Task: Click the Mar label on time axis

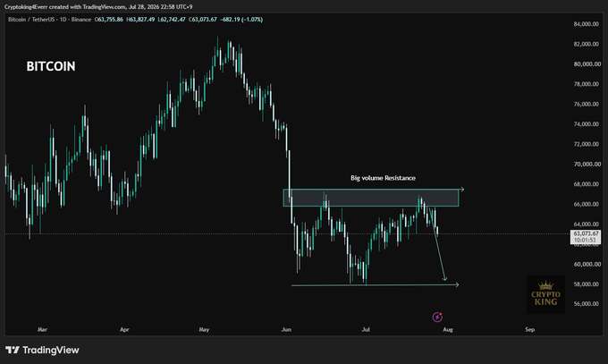Action: (42, 329)
